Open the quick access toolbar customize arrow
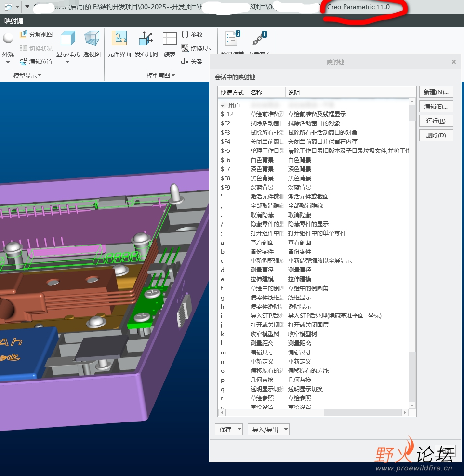 point(27,7)
